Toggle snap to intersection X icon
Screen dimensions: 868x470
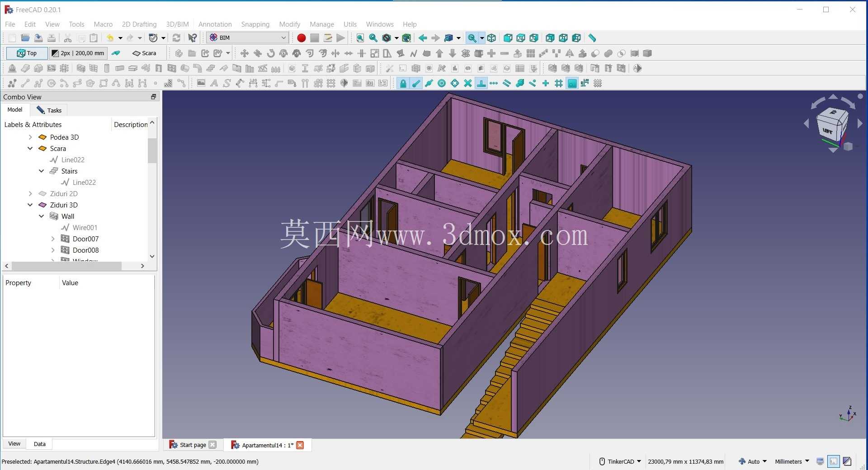coord(468,83)
